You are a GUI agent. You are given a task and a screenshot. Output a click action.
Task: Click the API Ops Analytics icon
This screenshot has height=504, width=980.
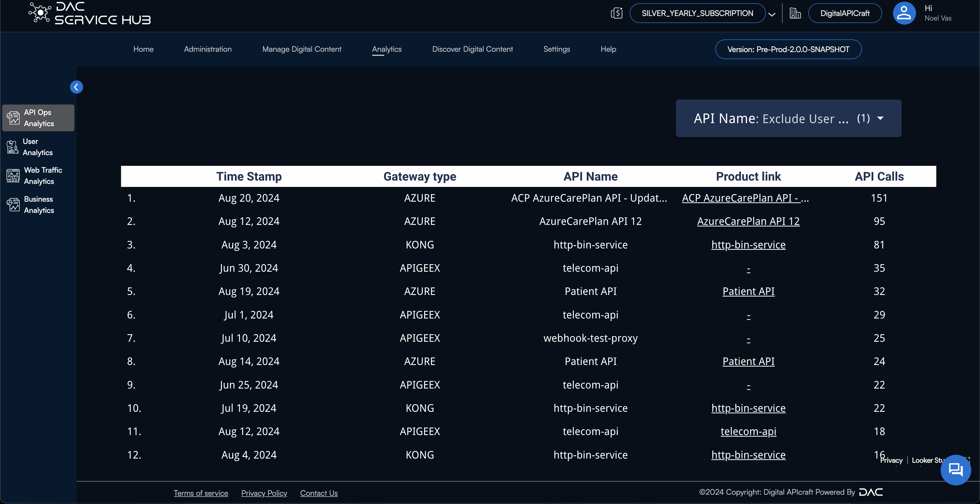coord(13,118)
